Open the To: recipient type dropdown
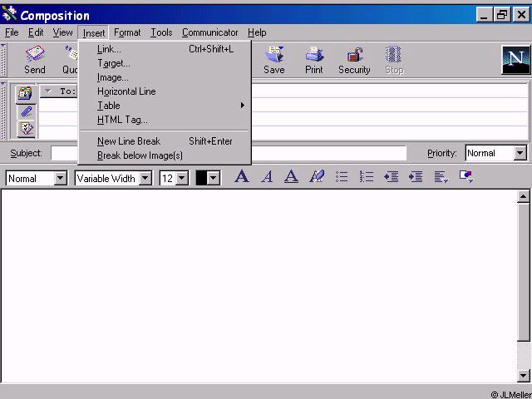Viewport: 532px width, 399px height. coord(48,91)
